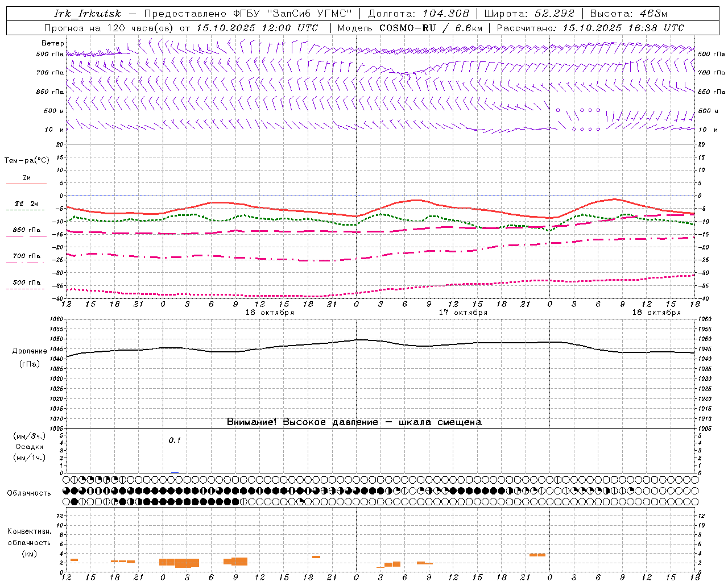The width and height of the screenshot is (728, 582).
Task: Click the 500 м wind level label on left
Action: point(54,111)
